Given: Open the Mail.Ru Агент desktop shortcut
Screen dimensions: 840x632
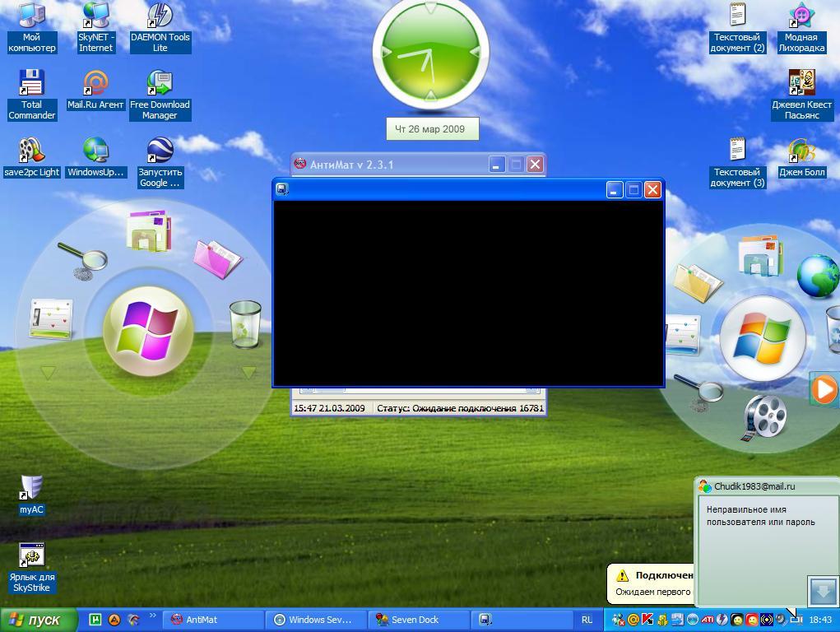Looking at the screenshot, I should pyautogui.click(x=95, y=91).
